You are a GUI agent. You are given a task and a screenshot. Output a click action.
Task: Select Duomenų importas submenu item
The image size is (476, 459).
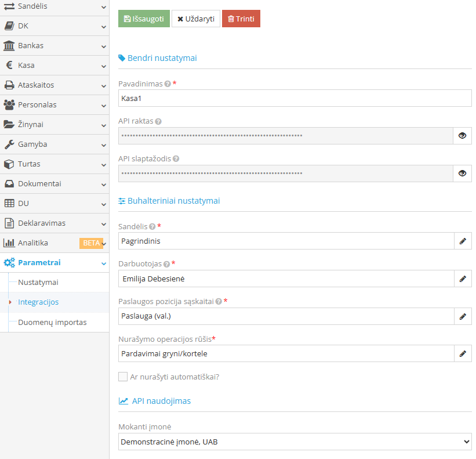[x=52, y=322]
